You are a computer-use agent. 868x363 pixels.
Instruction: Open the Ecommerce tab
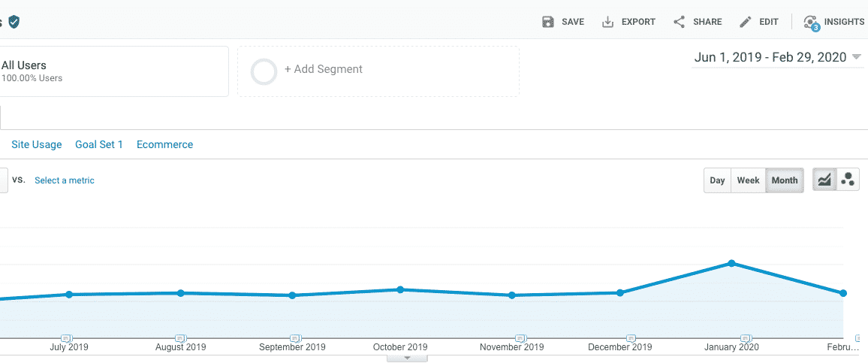(165, 144)
